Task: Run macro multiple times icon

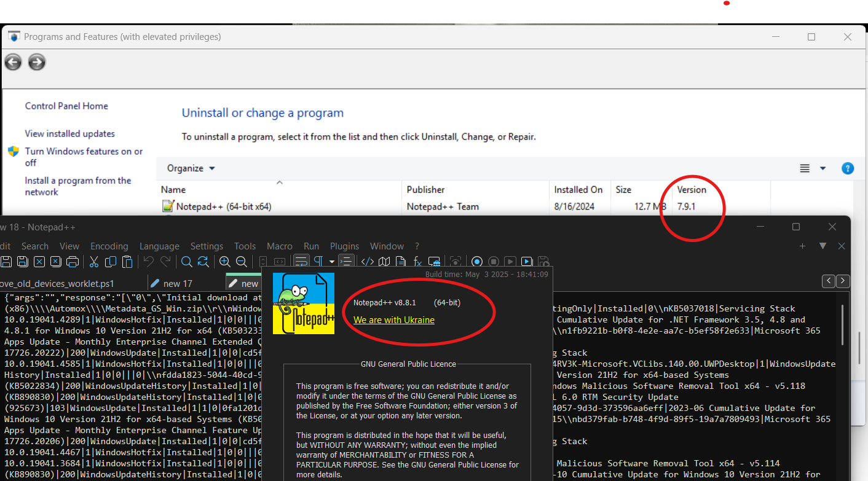Action: coord(527,261)
